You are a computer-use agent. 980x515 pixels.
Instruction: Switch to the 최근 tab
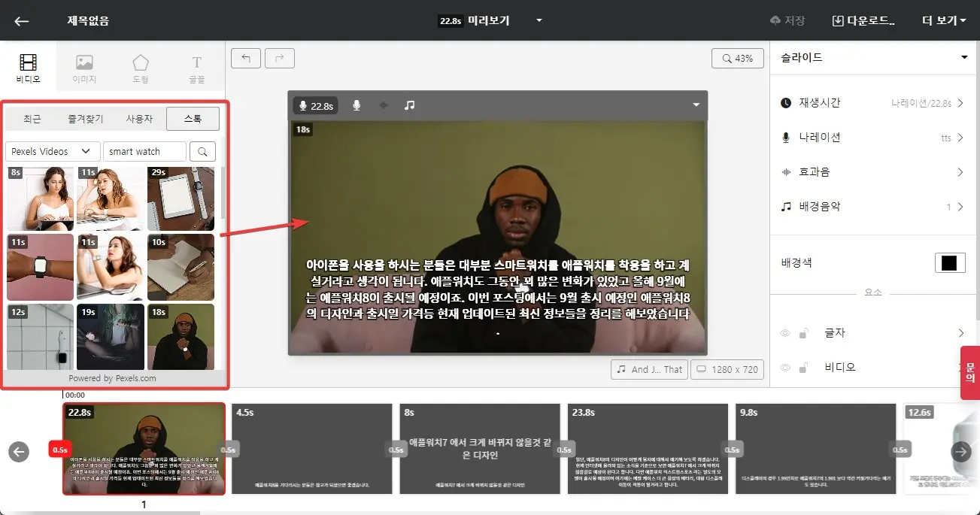point(32,119)
